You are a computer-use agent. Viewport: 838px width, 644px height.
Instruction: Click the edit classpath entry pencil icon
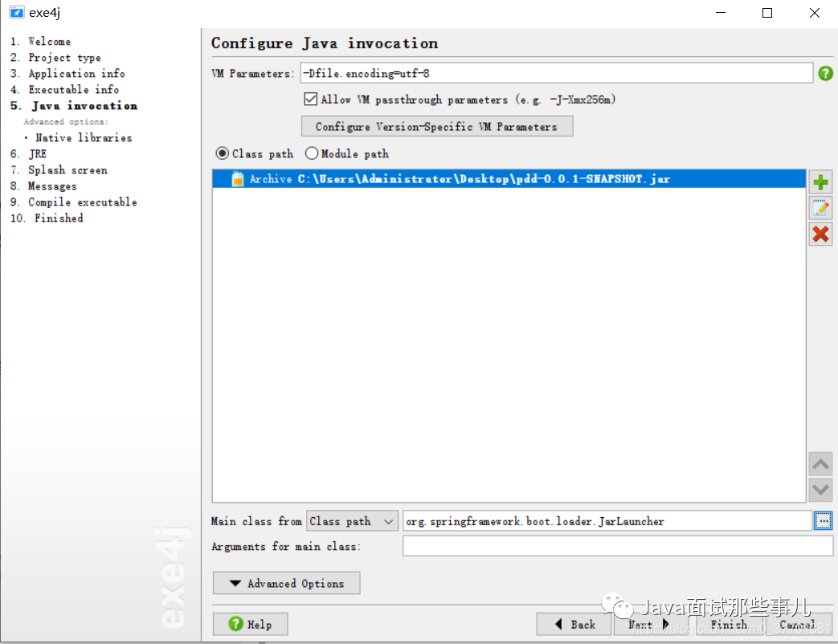[820, 208]
